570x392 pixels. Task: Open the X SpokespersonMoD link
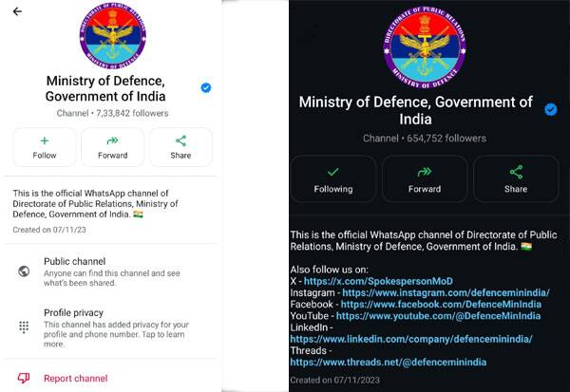coord(378,281)
